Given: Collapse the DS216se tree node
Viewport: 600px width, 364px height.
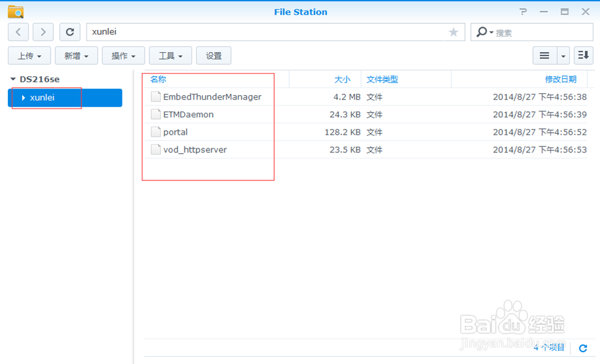Looking at the screenshot, I should click(13, 79).
